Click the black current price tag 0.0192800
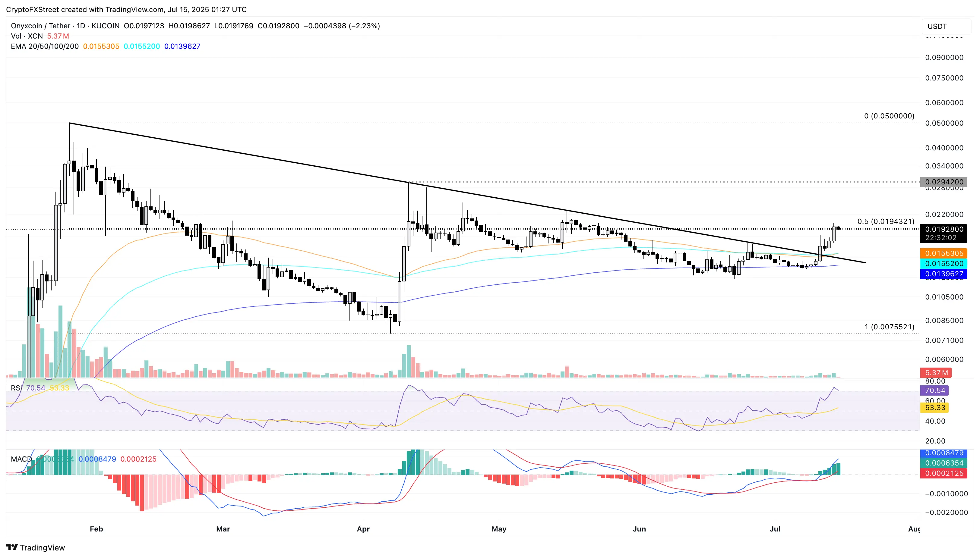 (944, 229)
